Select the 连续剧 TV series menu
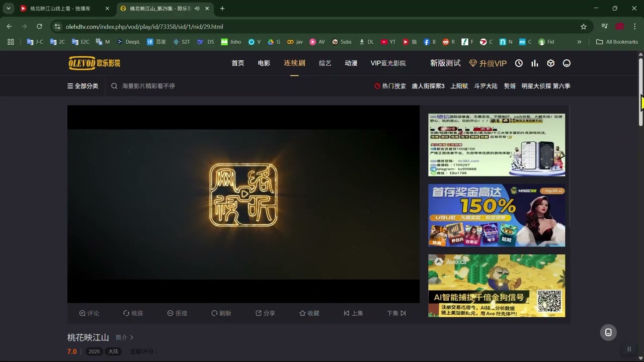 (294, 63)
